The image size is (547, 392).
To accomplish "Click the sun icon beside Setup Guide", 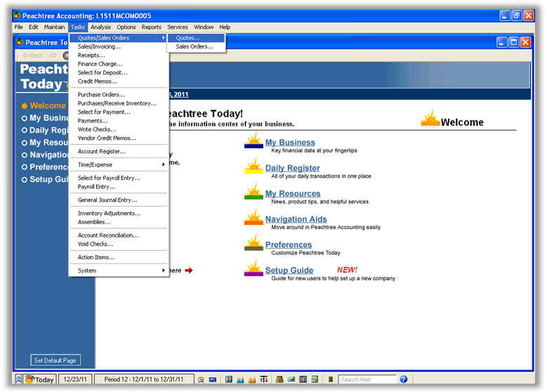I will (253, 268).
